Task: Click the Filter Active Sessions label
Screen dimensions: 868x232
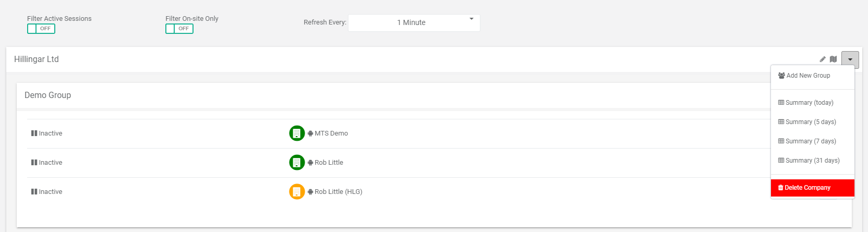Action: click(x=59, y=19)
